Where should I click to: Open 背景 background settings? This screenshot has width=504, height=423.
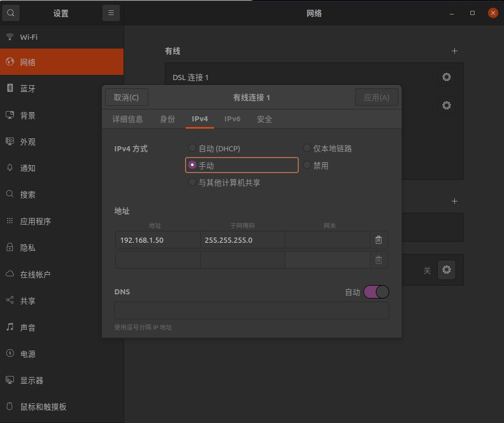(x=62, y=115)
